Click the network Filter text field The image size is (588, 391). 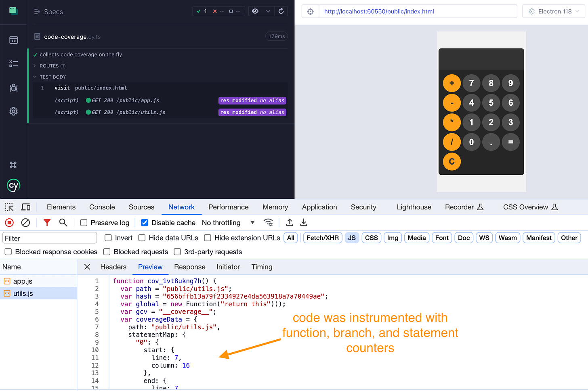pyautogui.click(x=50, y=238)
